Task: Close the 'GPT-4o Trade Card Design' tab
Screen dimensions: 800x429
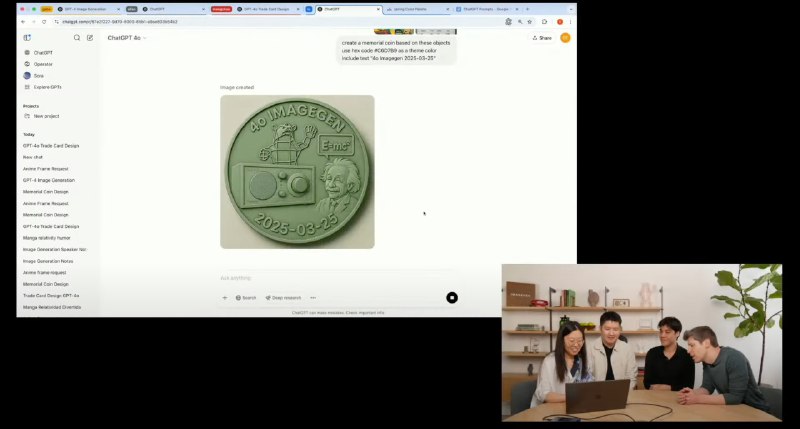Action: click(298, 9)
